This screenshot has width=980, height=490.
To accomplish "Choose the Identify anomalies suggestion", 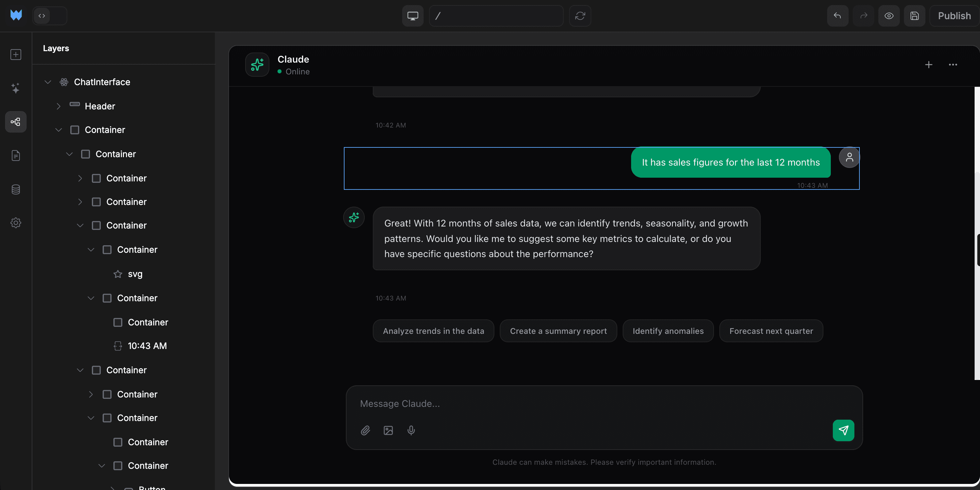I will pos(668,331).
